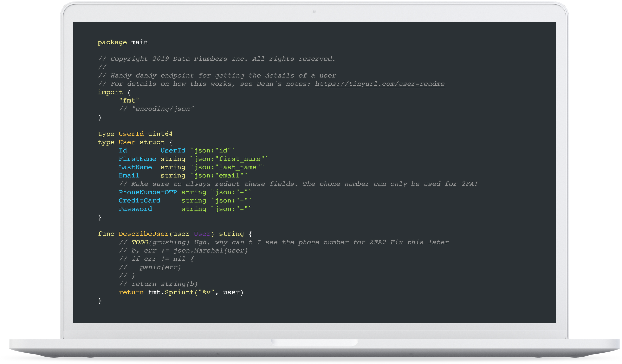Open the tinyurl.com/user-readme link

380,84
